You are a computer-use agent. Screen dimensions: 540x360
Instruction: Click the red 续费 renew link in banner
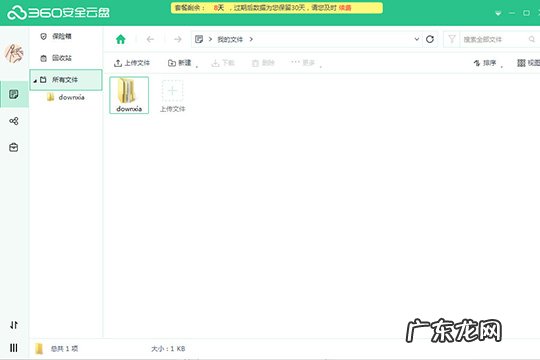tap(345, 8)
